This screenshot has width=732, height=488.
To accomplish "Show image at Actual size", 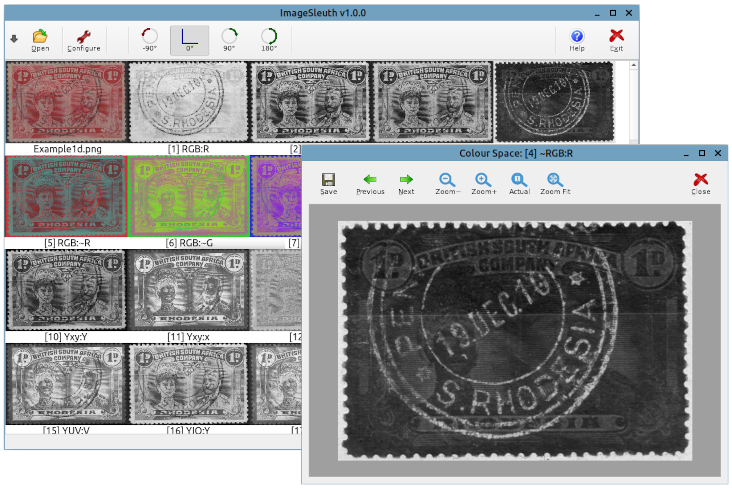I will [519, 184].
